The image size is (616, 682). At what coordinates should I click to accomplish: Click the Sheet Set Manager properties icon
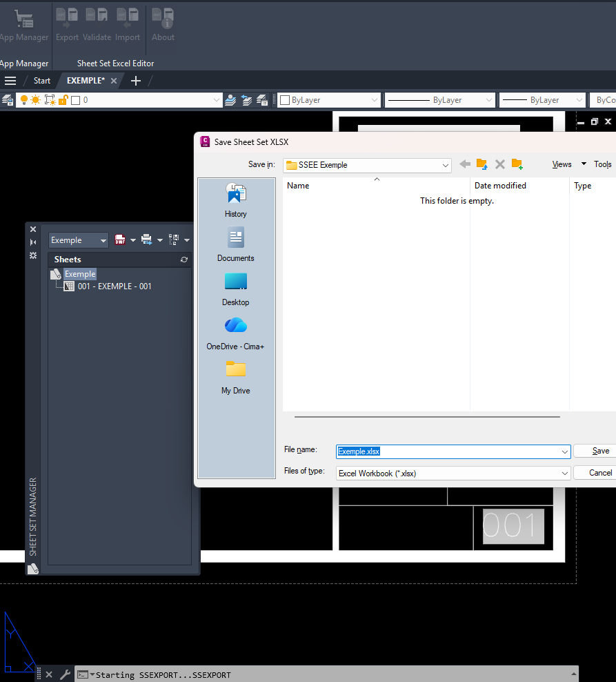click(33, 255)
